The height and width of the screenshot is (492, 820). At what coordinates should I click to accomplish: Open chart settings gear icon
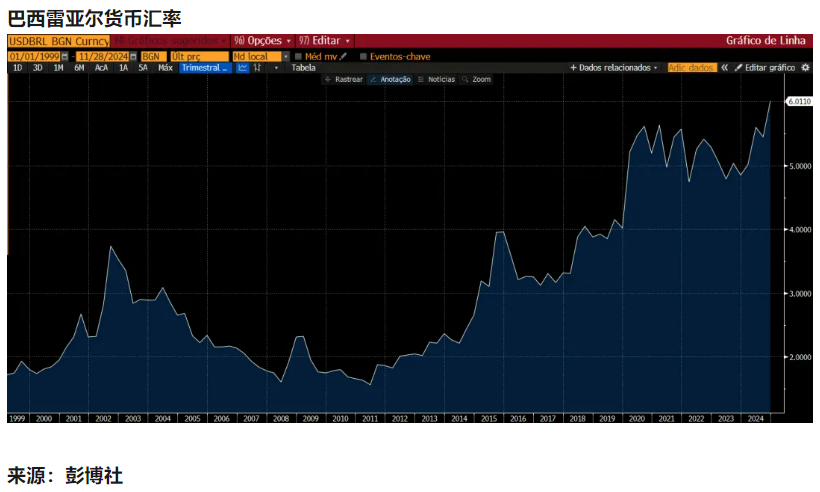click(x=806, y=68)
